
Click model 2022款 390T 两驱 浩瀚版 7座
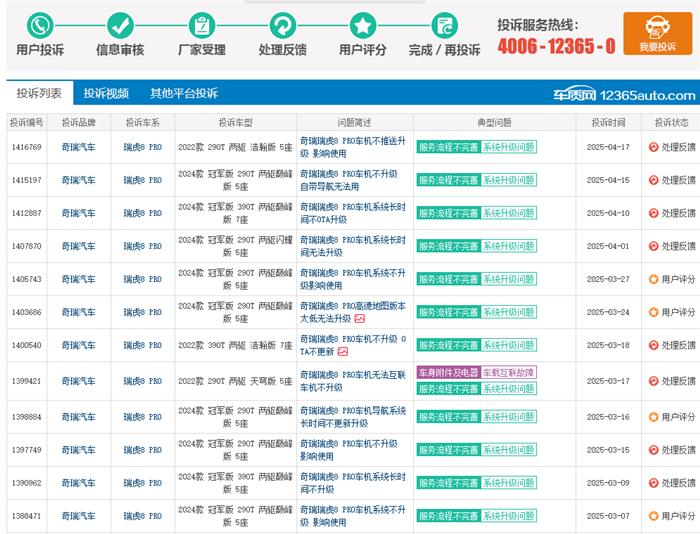click(x=235, y=345)
